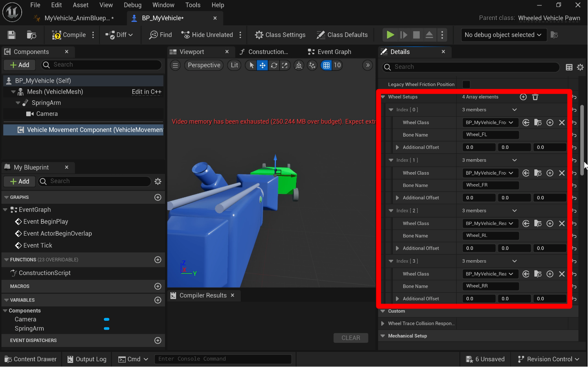Open the Content Drawer

tap(31, 359)
